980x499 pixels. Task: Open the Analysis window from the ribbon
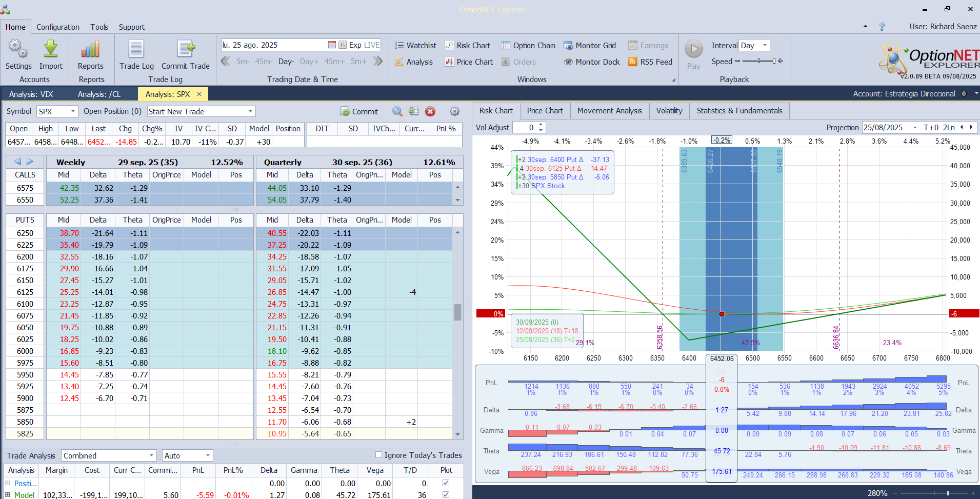(x=414, y=62)
